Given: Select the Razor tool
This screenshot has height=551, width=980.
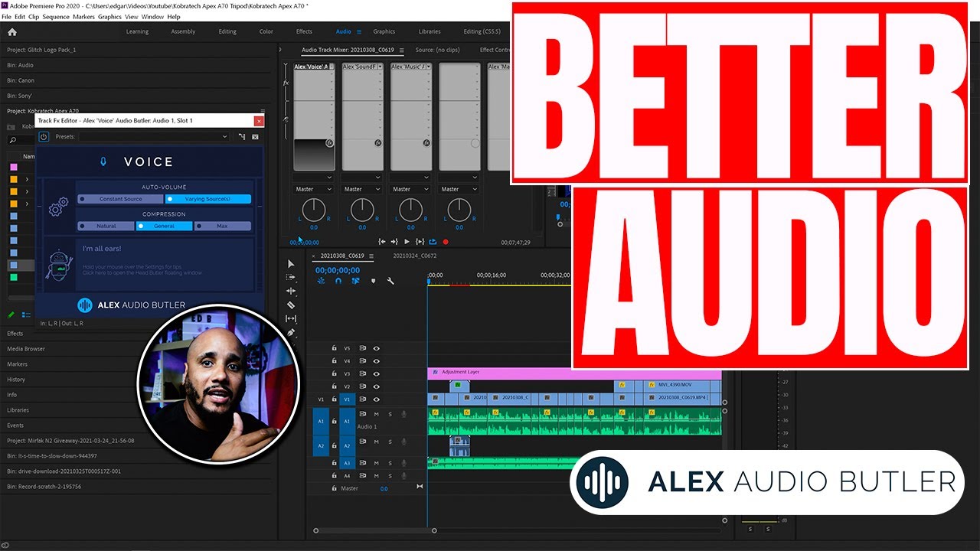Looking at the screenshot, I should (x=291, y=305).
